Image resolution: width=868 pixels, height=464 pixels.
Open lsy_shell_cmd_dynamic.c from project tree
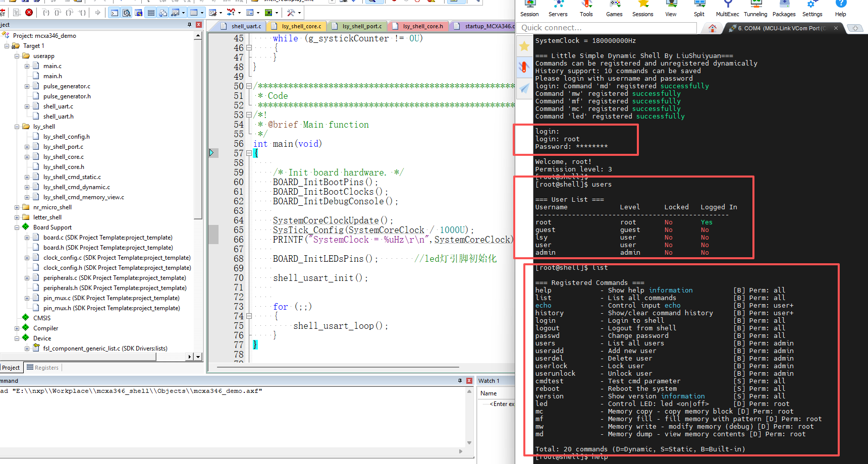(x=76, y=187)
